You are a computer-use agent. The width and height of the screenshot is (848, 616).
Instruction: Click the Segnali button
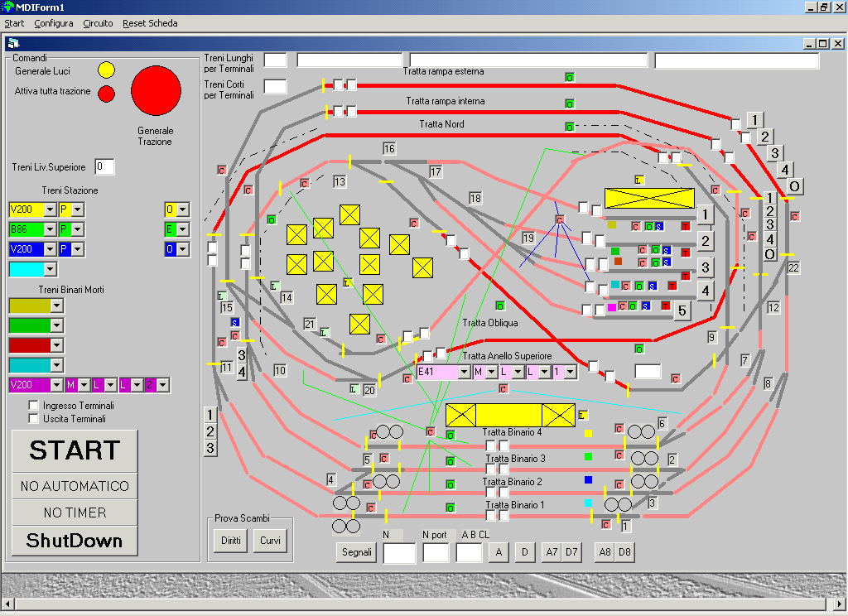356,552
